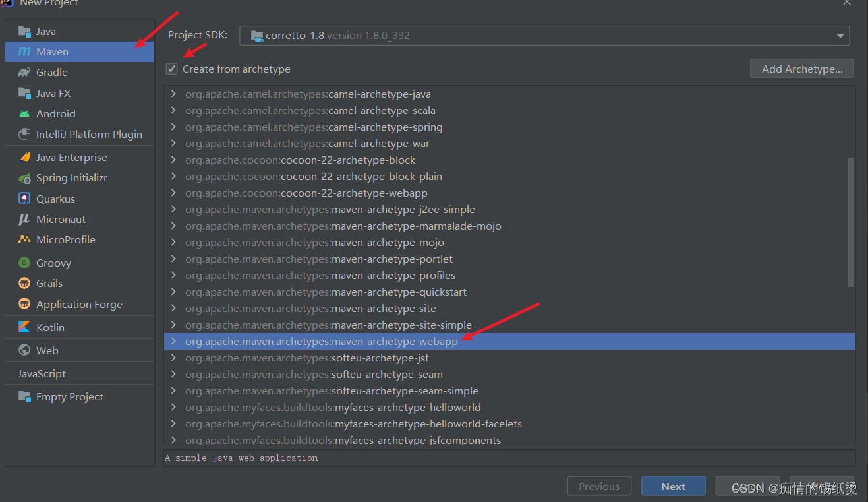Click the Maven 'm' icon
The height and width of the screenshot is (502, 868).
coord(24,51)
